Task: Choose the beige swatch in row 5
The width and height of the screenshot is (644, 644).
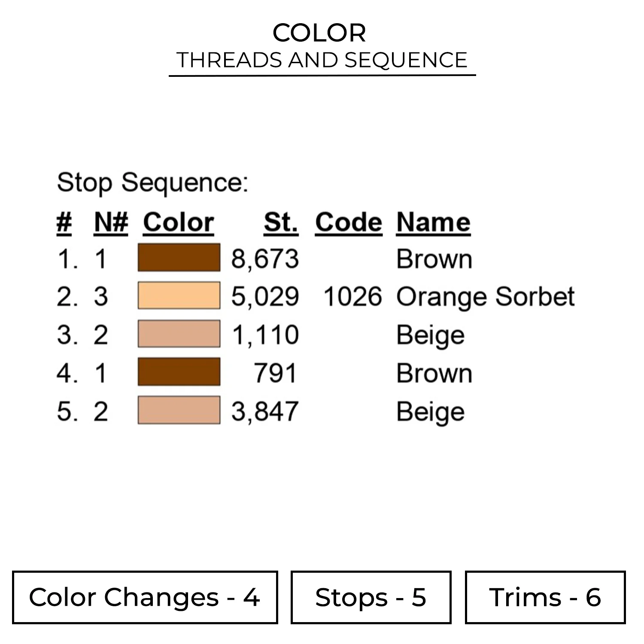Action: tap(179, 410)
